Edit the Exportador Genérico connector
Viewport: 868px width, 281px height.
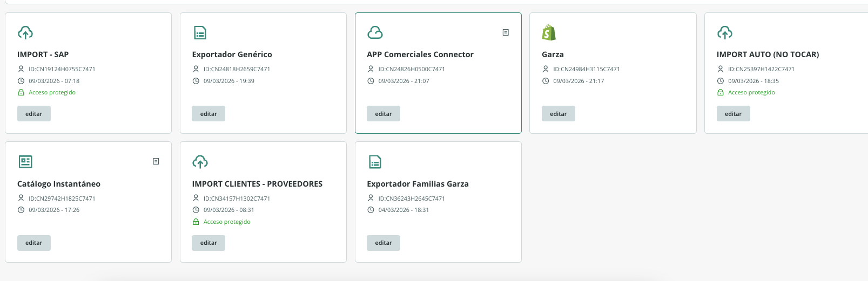click(208, 114)
